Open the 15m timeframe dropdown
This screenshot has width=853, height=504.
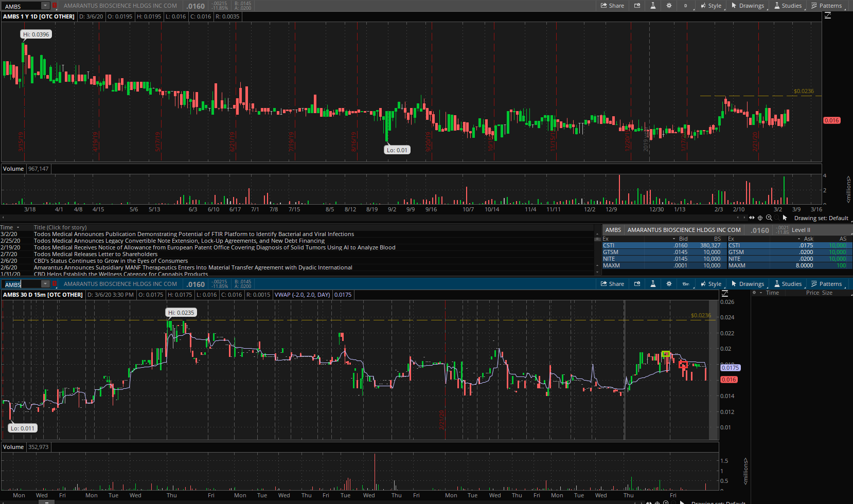point(685,284)
